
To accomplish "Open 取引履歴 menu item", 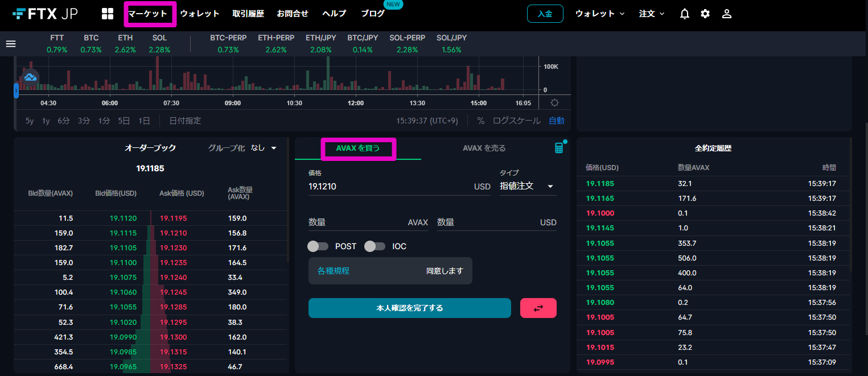I will point(248,14).
